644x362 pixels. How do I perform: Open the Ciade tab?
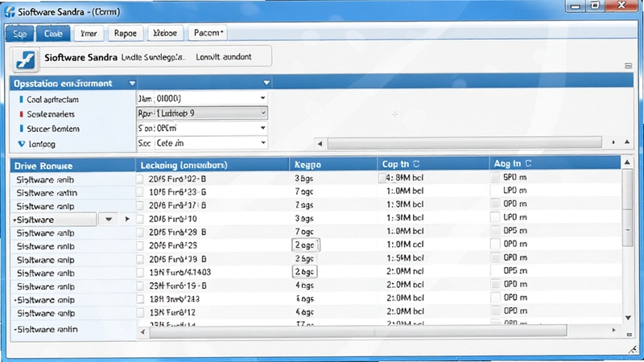pyautogui.click(x=53, y=33)
